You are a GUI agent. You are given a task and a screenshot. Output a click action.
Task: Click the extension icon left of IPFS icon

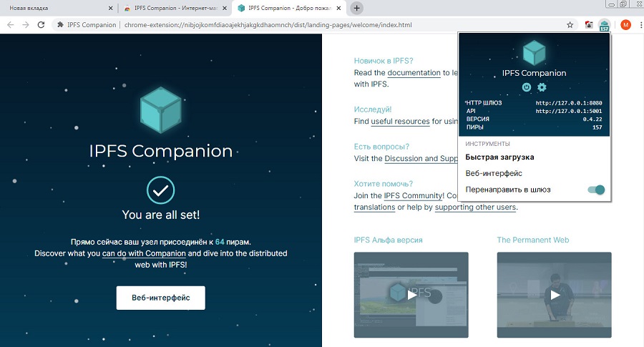(589, 25)
